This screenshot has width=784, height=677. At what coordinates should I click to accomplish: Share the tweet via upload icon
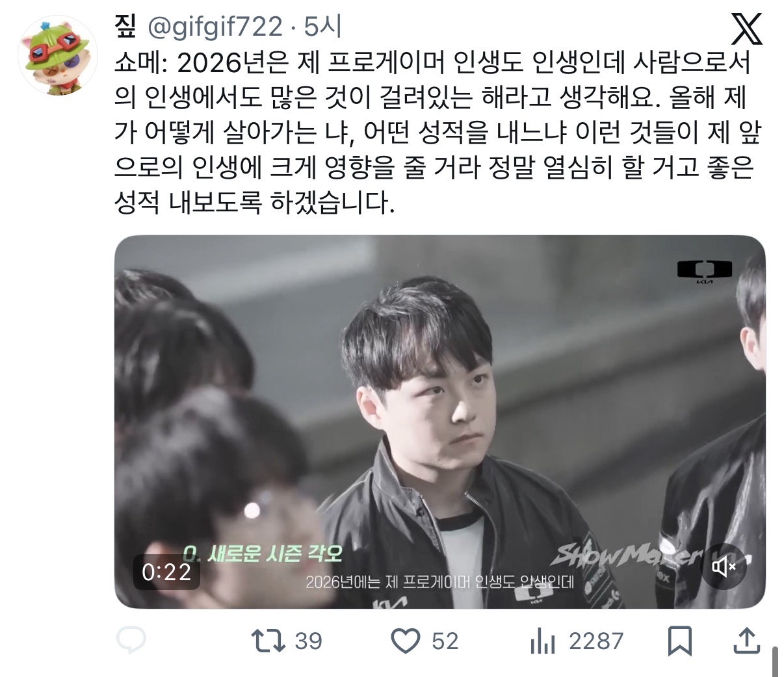(x=747, y=641)
